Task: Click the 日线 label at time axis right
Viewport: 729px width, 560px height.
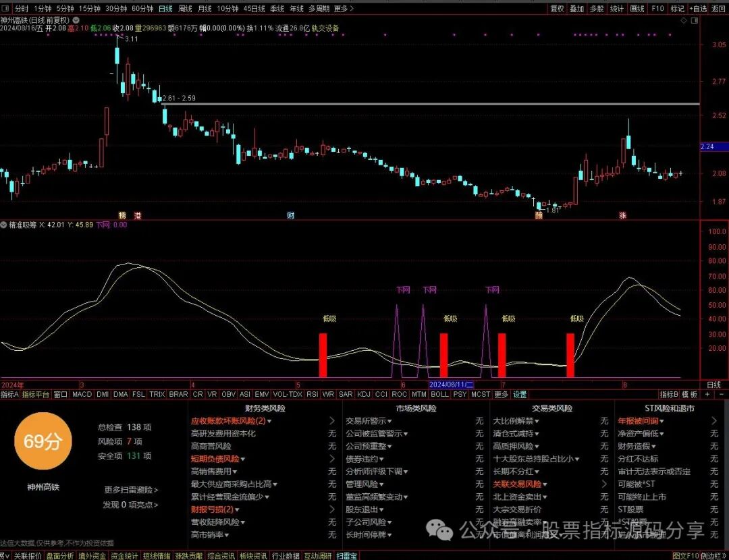Action: (x=713, y=385)
